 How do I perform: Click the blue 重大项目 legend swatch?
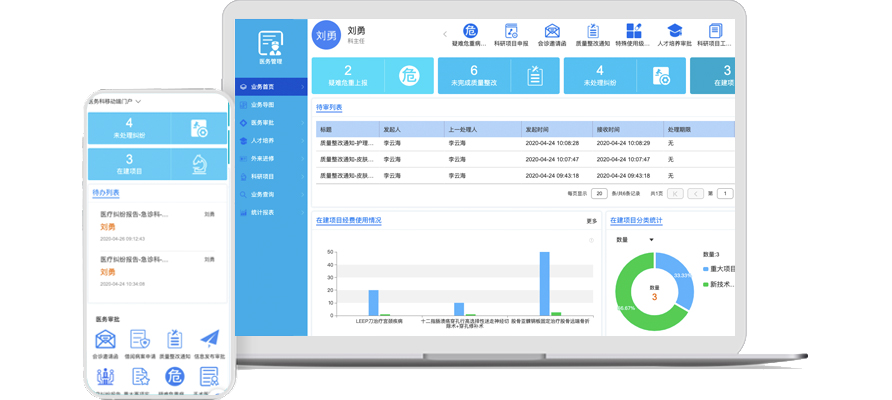[707, 269]
